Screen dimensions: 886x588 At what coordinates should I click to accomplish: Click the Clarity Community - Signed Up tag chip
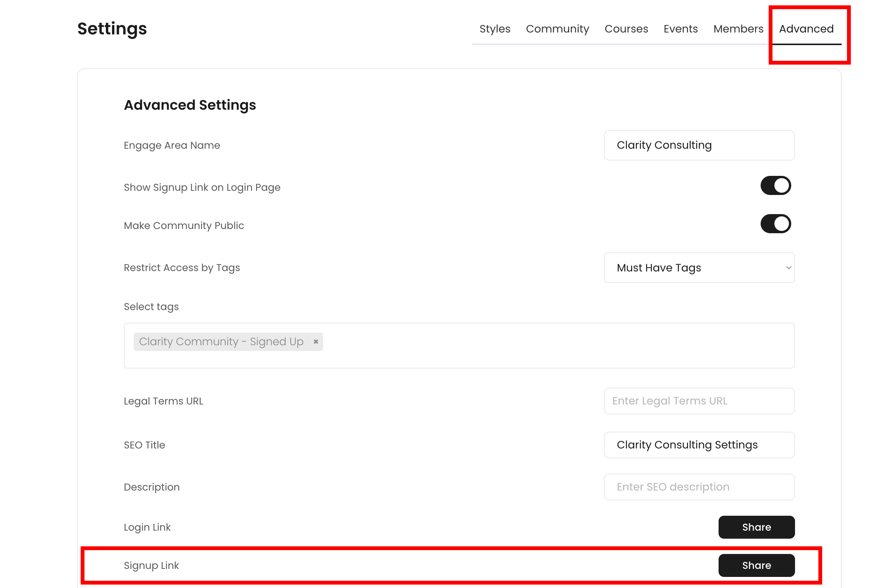(221, 341)
